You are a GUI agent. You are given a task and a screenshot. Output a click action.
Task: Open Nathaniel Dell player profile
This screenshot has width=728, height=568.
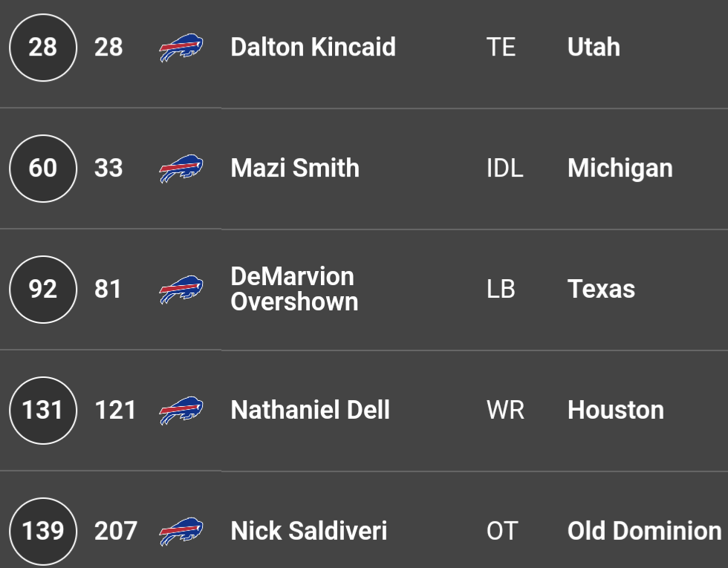311,410
